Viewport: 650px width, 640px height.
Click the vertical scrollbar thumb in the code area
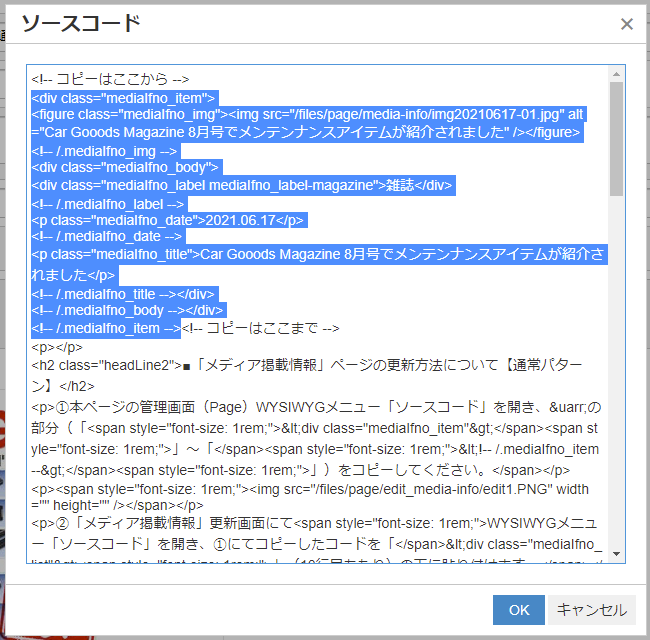click(x=616, y=140)
